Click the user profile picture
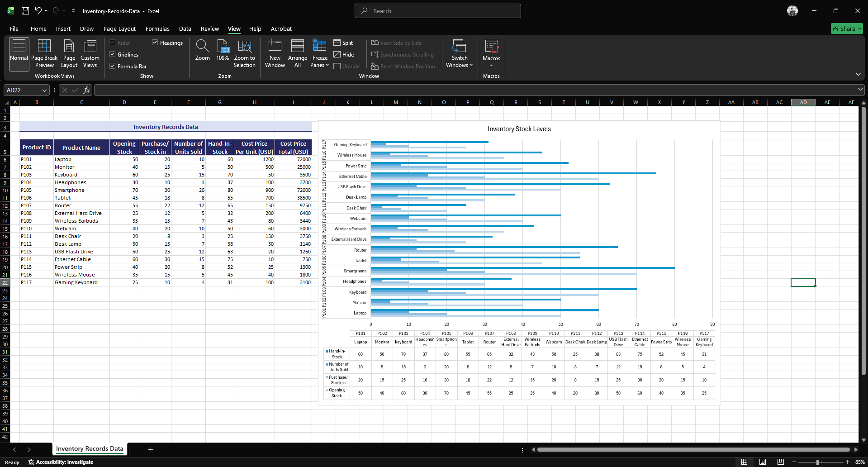The image size is (868, 467). (x=792, y=11)
